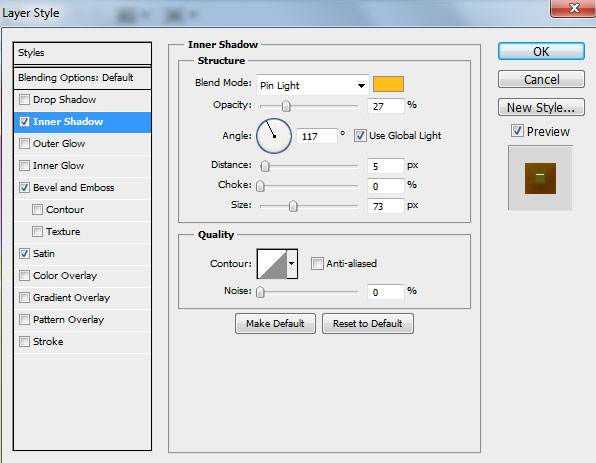Click the Reset to Default button
This screenshot has width=596, height=463.
click(x=368, y=323)
